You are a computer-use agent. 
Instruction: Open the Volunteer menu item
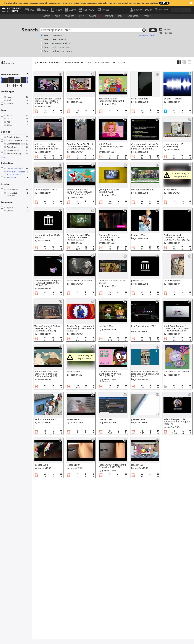133,16
